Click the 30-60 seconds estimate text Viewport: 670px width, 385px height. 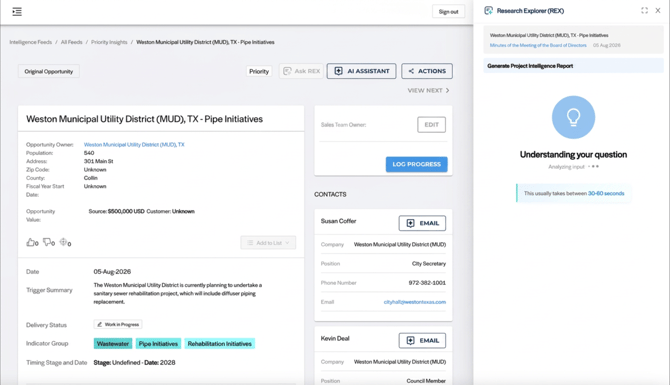click(606, 194)
